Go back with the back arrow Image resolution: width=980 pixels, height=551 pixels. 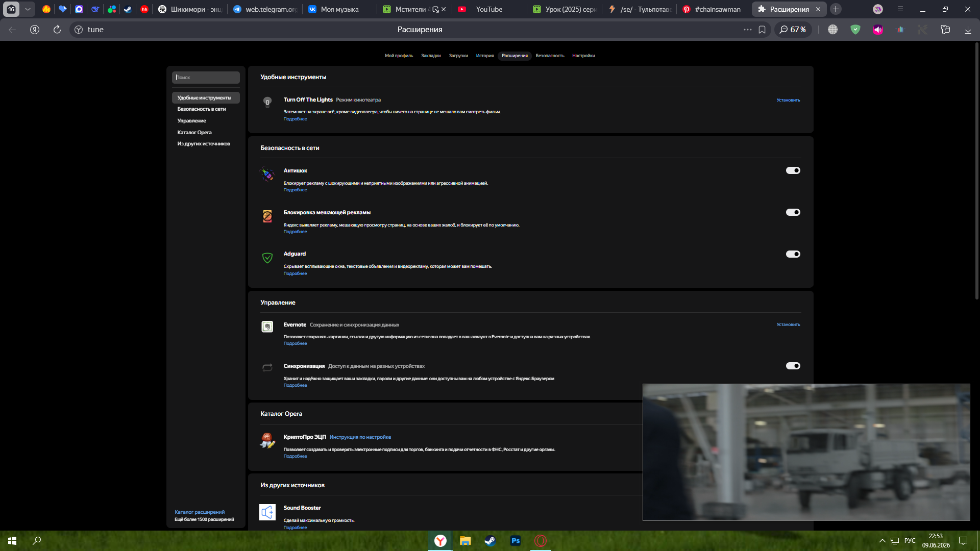(x=12, y=30)
